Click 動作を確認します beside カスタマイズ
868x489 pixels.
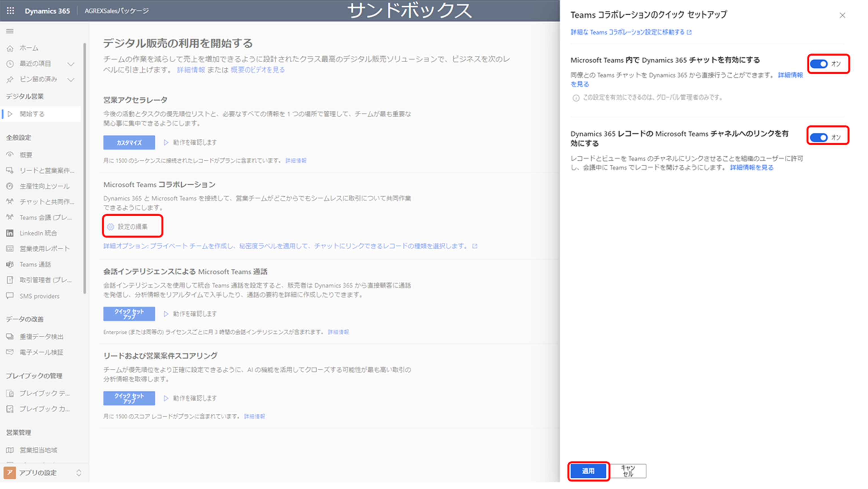(191, 143)
